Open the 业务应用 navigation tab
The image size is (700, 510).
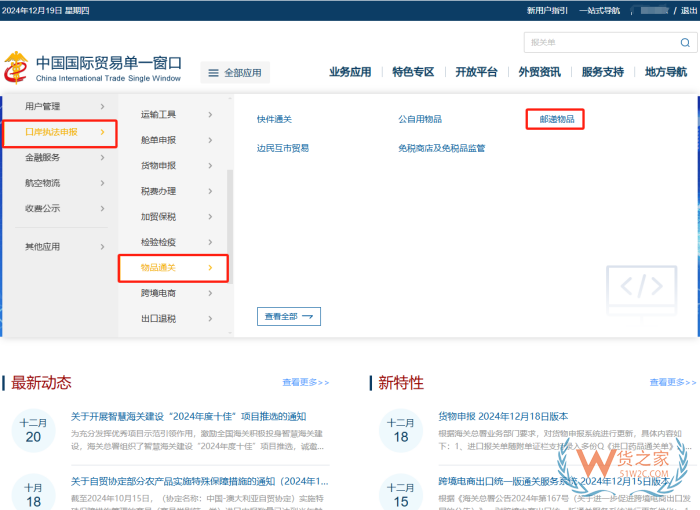pos(350,72)
